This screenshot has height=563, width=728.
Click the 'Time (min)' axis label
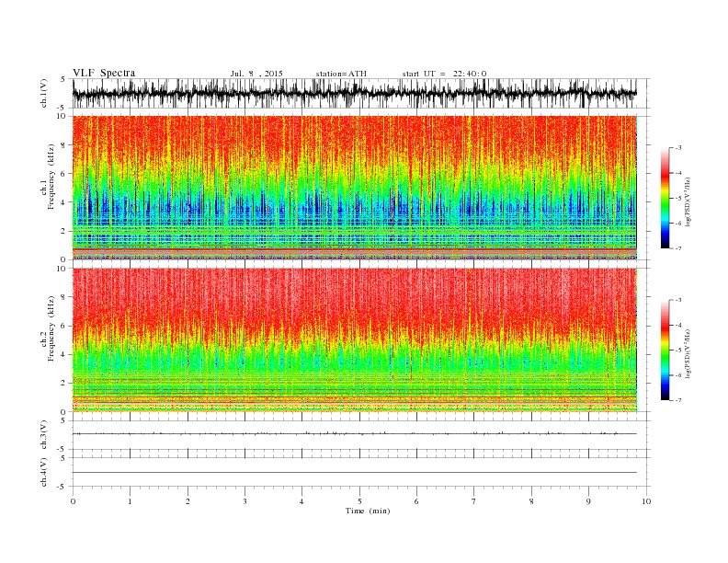tap(368, 511)
